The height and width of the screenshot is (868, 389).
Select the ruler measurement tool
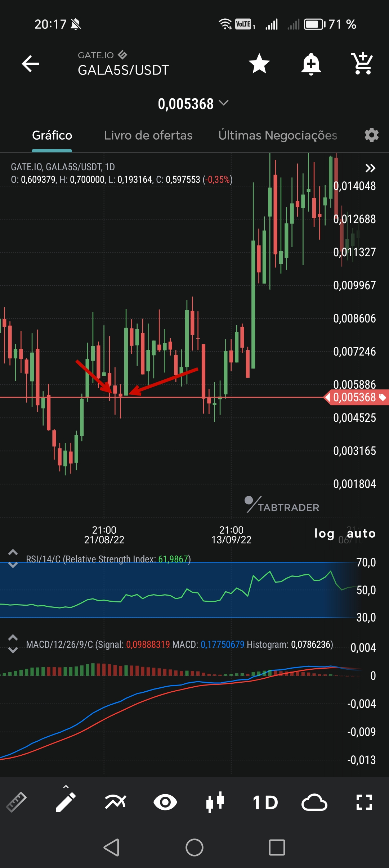[16, 802]
